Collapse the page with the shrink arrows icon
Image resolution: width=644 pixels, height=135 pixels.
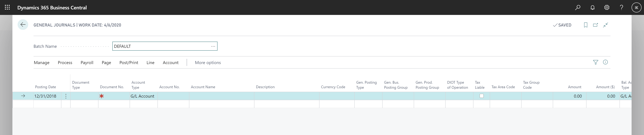605,25
